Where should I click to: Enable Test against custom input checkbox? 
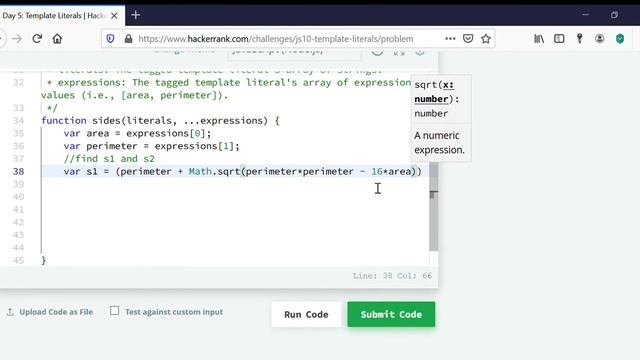coord(115,311)
